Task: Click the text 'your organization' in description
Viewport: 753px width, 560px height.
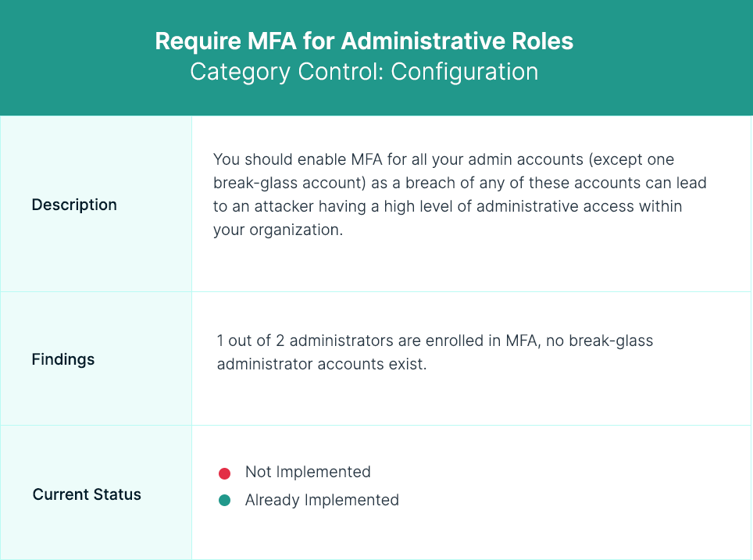Action: 278,230
